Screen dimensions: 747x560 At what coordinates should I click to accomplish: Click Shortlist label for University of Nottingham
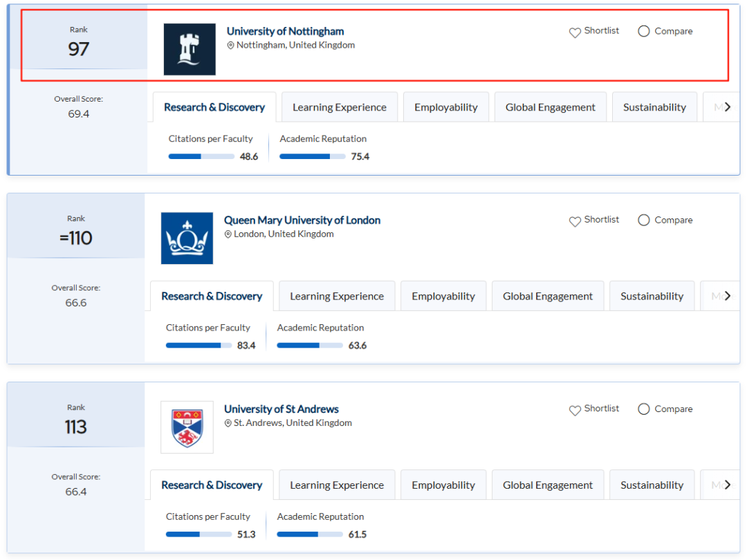602,30
